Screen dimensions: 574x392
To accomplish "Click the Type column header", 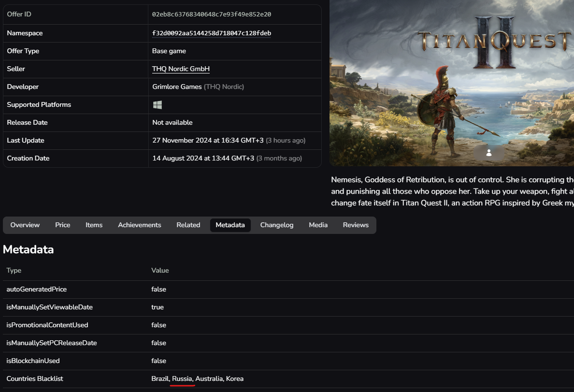I will (14, 270).
